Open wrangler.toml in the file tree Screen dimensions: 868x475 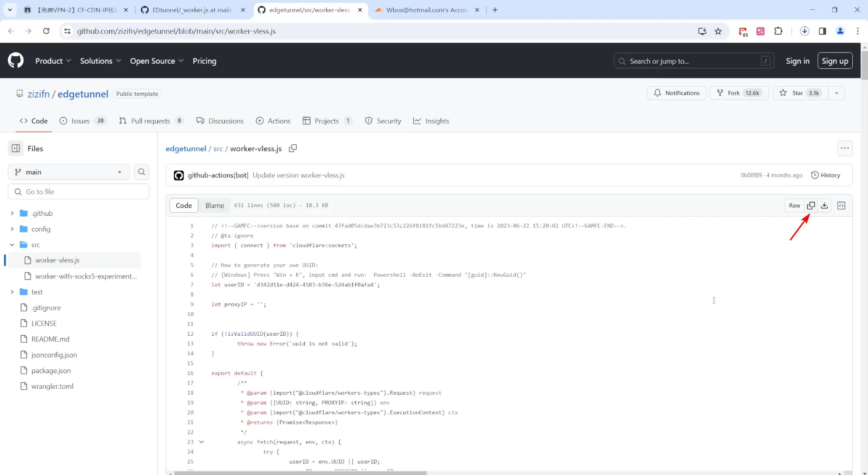(x=52, y=386)
